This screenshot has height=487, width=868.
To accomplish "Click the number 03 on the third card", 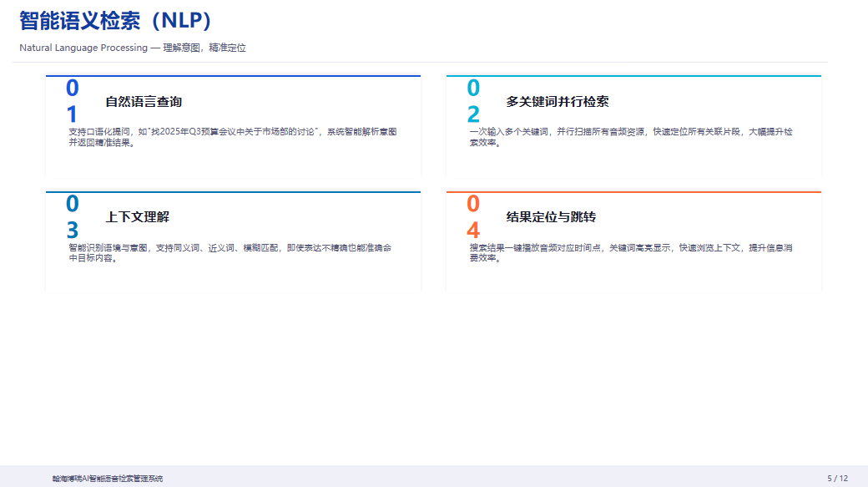I will click(73, 216).
